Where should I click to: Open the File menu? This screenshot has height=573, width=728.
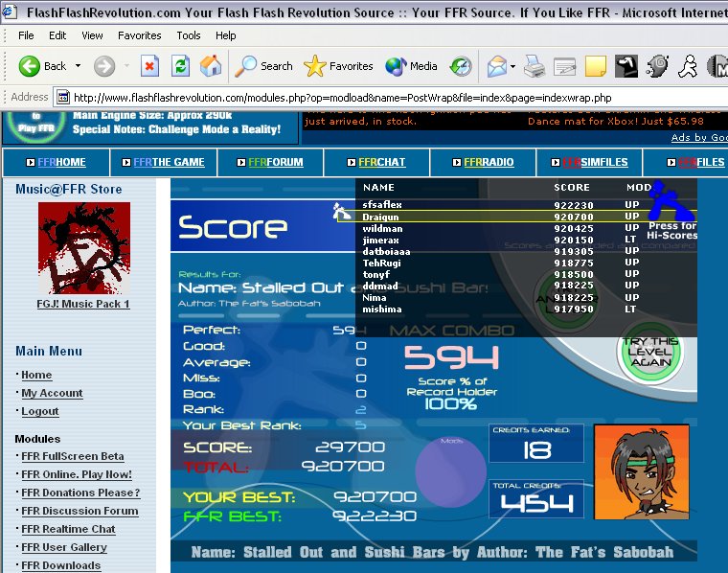coord(26,35)
